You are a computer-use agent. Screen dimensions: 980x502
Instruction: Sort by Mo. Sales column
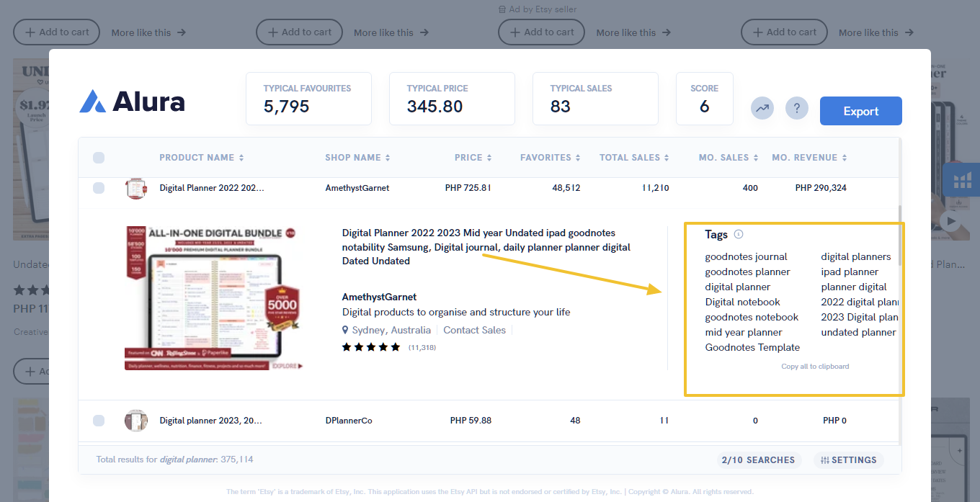729,158
